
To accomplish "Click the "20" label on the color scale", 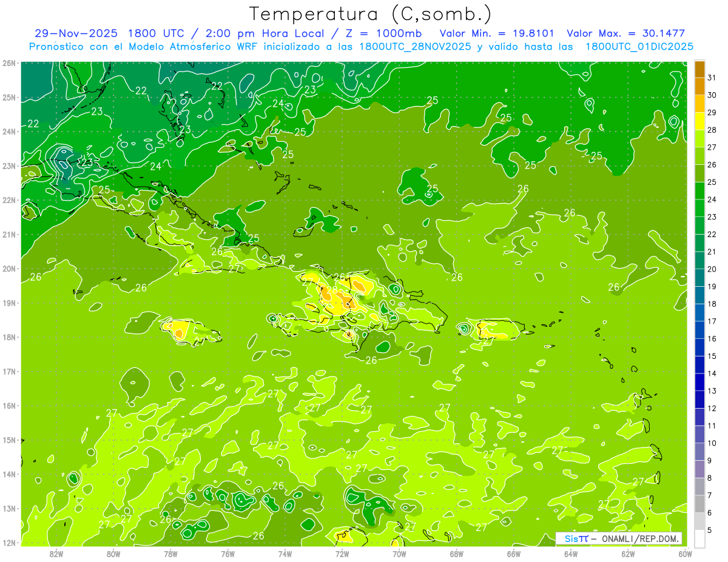I will [712, 269].
